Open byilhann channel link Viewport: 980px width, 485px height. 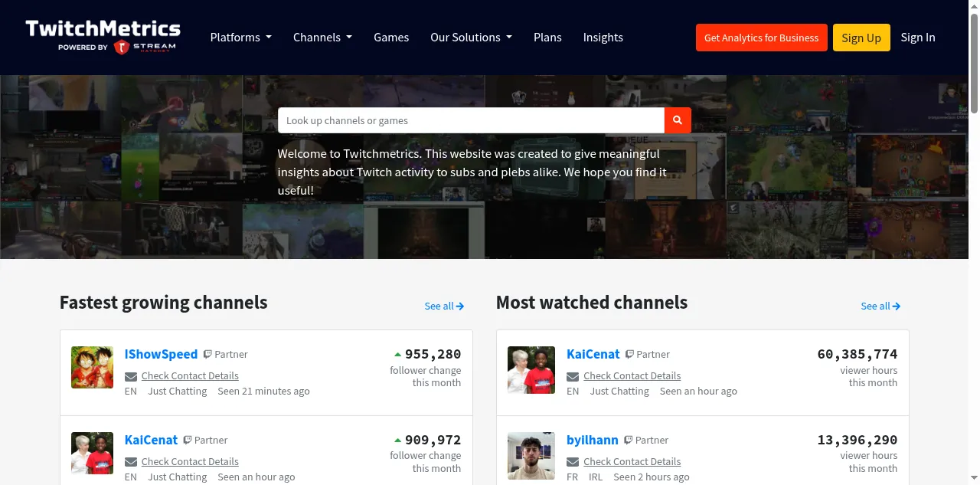[x=593, y=440]
